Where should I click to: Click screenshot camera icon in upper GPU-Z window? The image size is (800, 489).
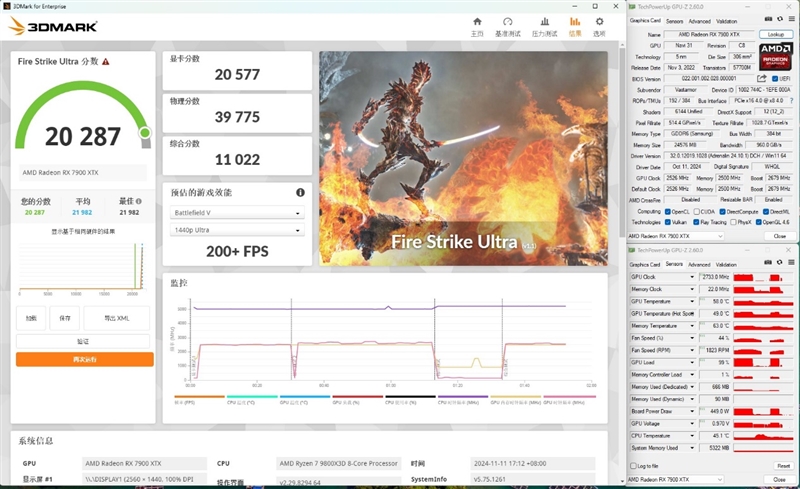[768, 19]
